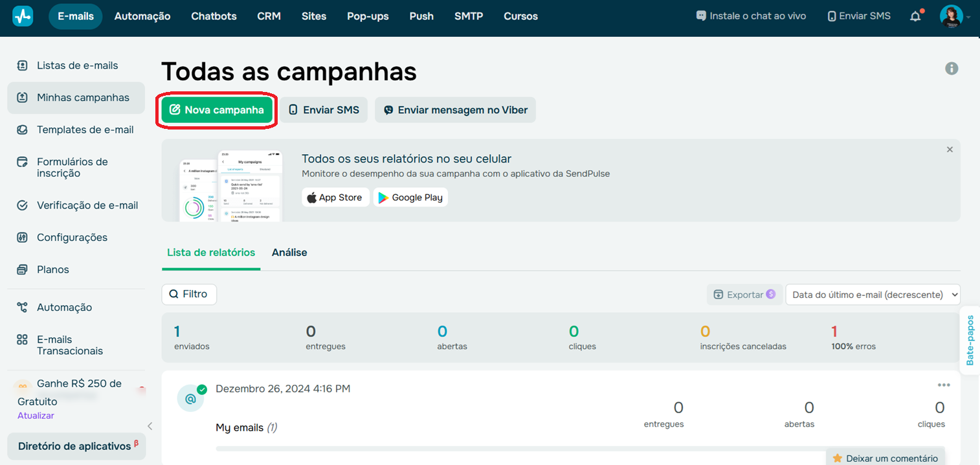Click Deixar um comentário
Image resolution: width=980 pixels, height=465 pixels.
[885, 458]
